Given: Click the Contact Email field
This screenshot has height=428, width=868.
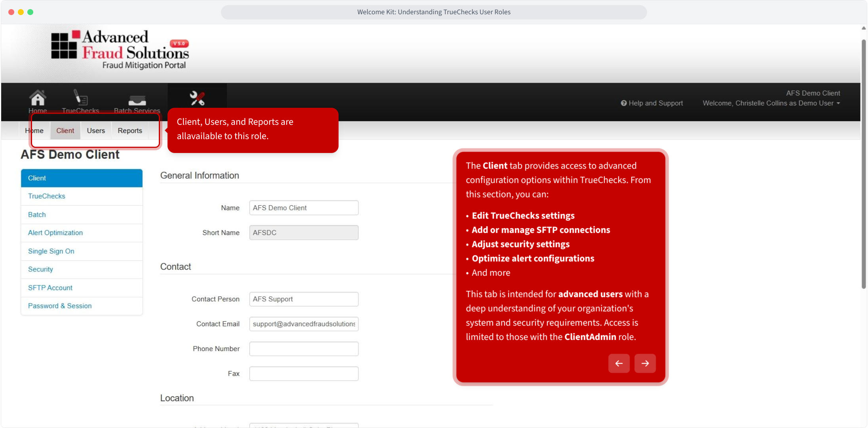Looking at the screenshot, I should tap(304, 324).
